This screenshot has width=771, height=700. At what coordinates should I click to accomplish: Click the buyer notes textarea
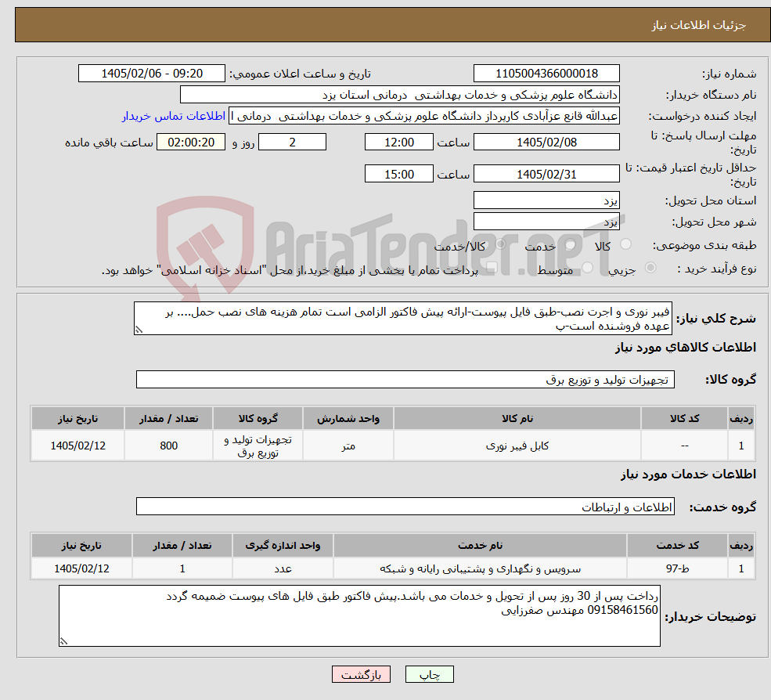[x=359, y=615]
